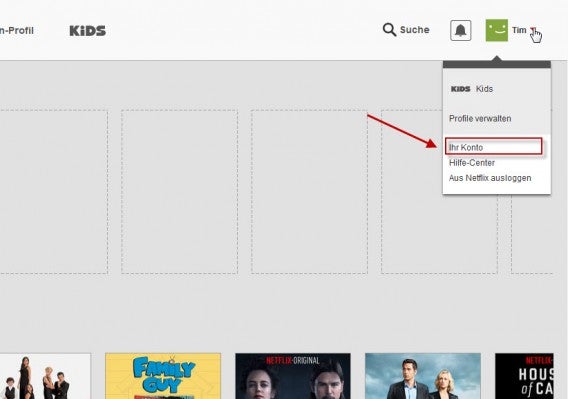Screen dimensions: 568x399
Task: Click the green smiley profile avatar
Action: click(x=497, y=30)
